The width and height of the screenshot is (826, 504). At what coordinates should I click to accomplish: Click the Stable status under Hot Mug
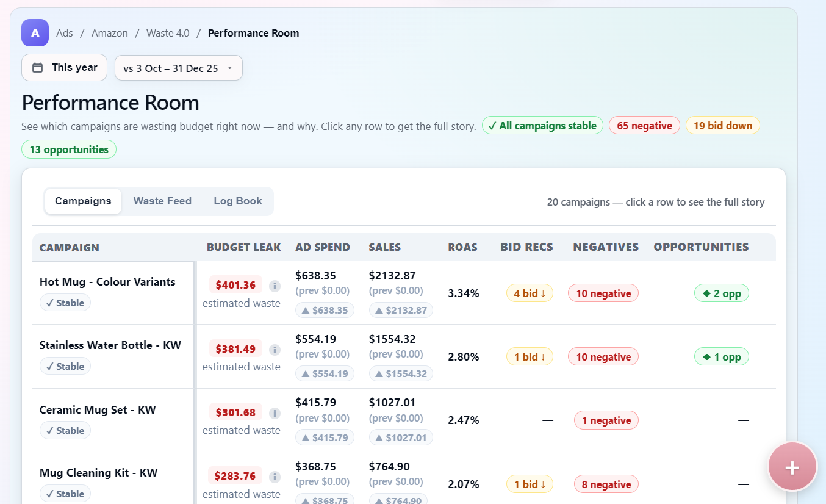65,303
